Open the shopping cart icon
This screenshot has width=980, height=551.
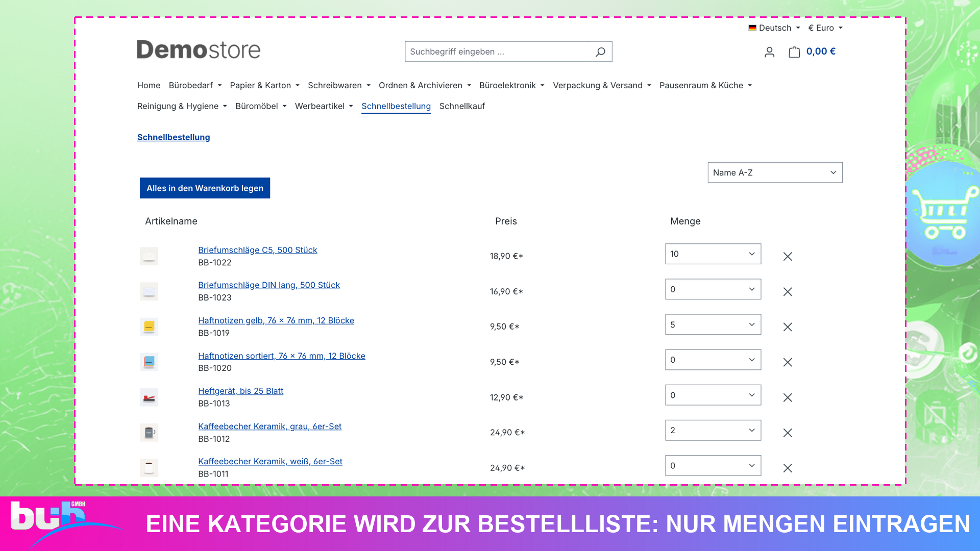pyautogui.click(x=794, y=52)
